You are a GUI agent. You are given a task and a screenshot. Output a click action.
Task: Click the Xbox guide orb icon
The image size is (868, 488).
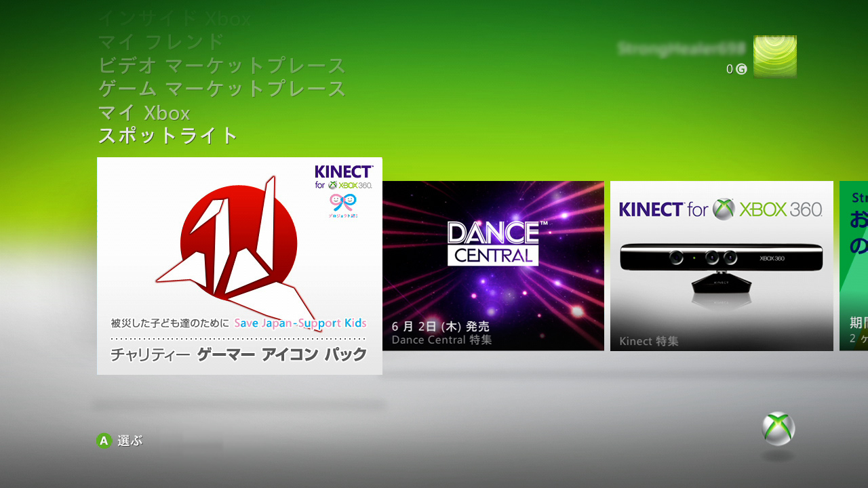pos(778,429)
